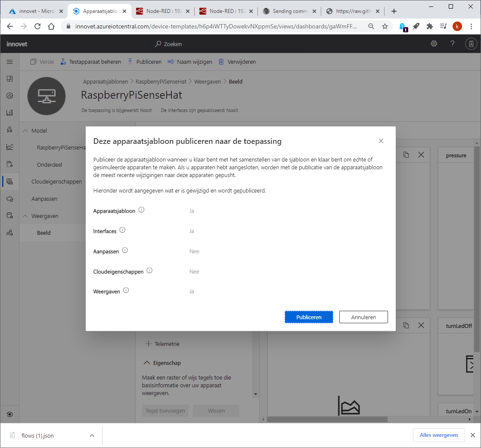Open the hamburger menu in the sidebar
Viewport: 481px width, 448px height.
[10, 62]
